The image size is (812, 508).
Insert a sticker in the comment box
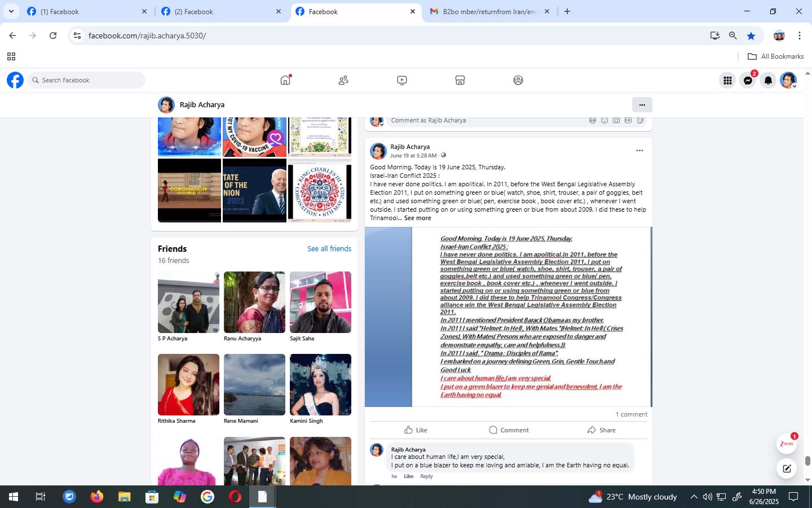[x=640, y=120]
